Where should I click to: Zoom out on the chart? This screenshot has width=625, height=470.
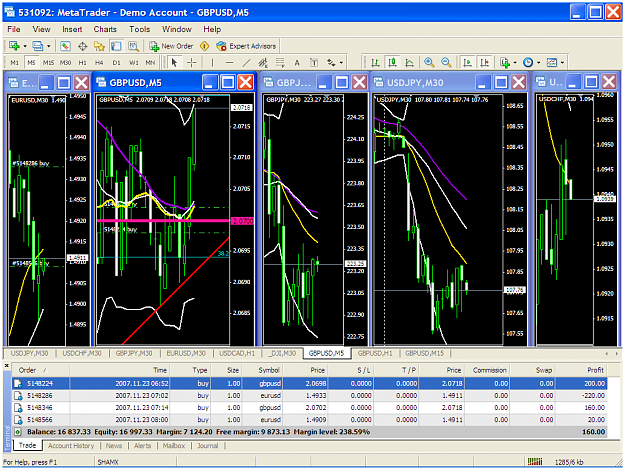coord(446,62)
